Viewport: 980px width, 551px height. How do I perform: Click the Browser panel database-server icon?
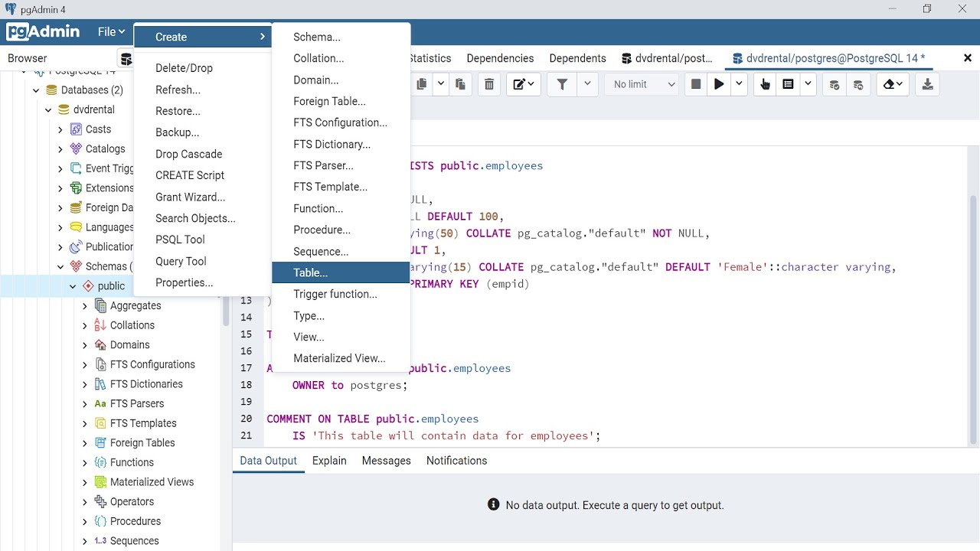126,59
